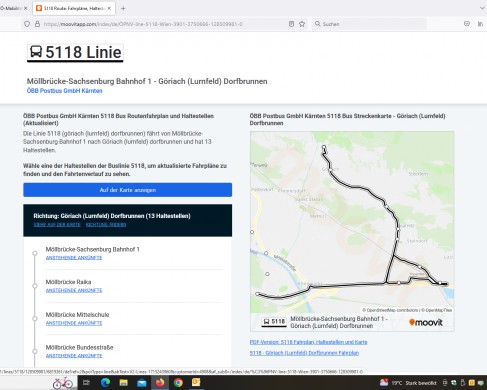The image size is (487, 390).
Task: Open 5118 Göriach (Lurnfeld) Dorfbrunnen Fahrplan link
Action: tap(304, 353)
